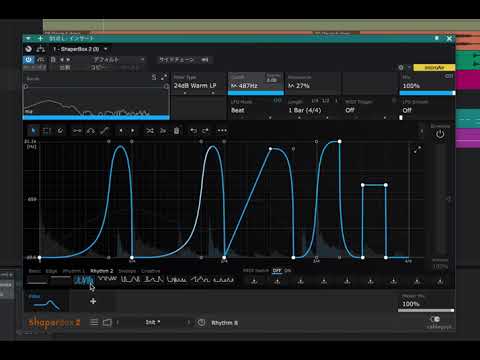Click the double-arrow icon beside shuffle
Viewport: 480px width, 360px height.
click(x=163, y=131)
